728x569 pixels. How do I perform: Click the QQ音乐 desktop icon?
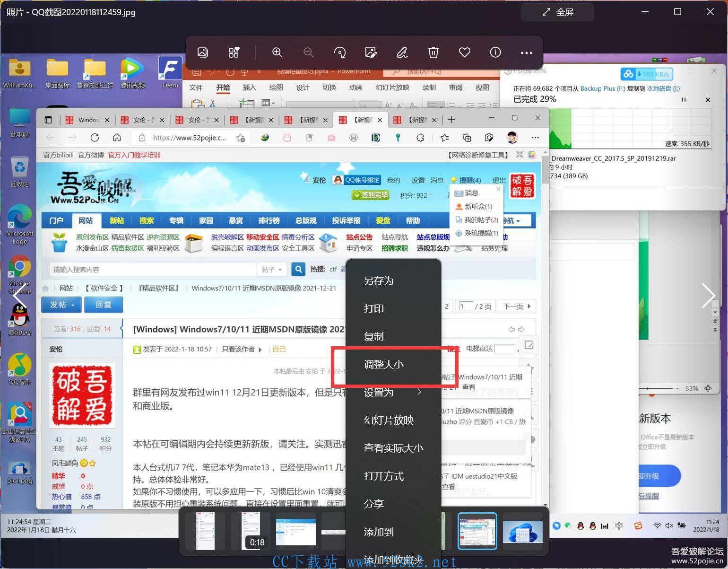19,369
